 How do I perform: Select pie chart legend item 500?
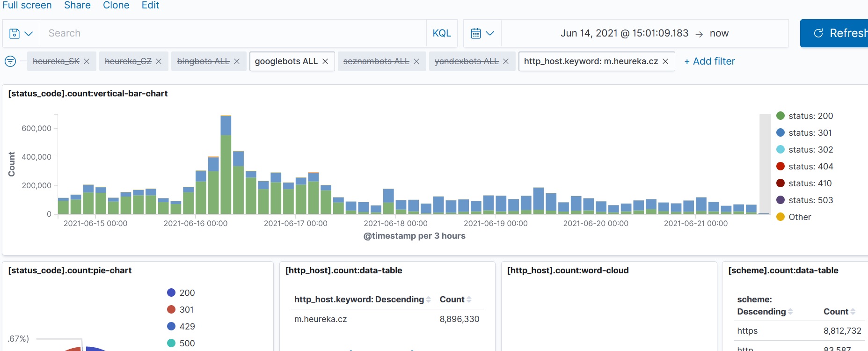coord(181,343)
